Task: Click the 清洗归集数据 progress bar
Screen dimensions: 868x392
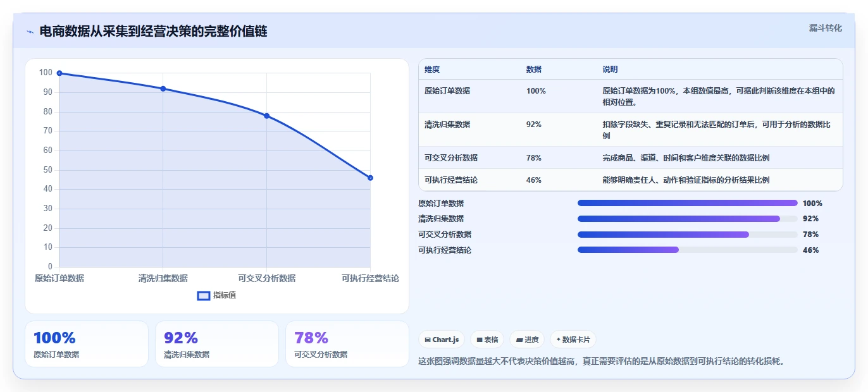Action: [x=688, y=219]
